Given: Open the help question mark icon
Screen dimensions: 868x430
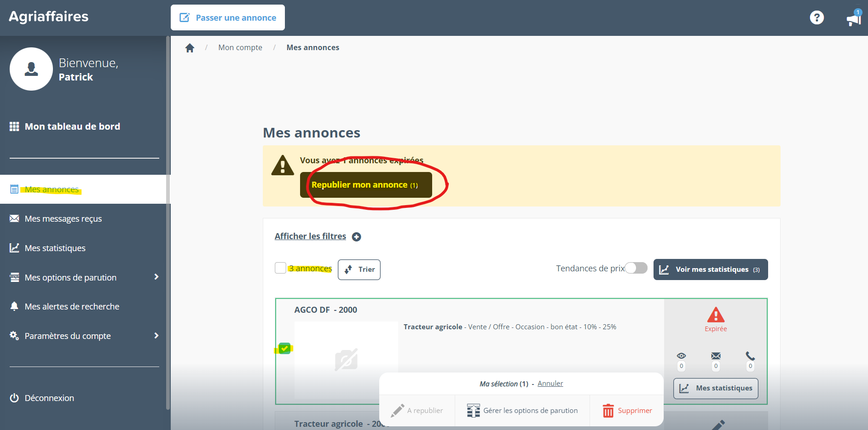Looking at the screenshot, I should click(816, 18).
